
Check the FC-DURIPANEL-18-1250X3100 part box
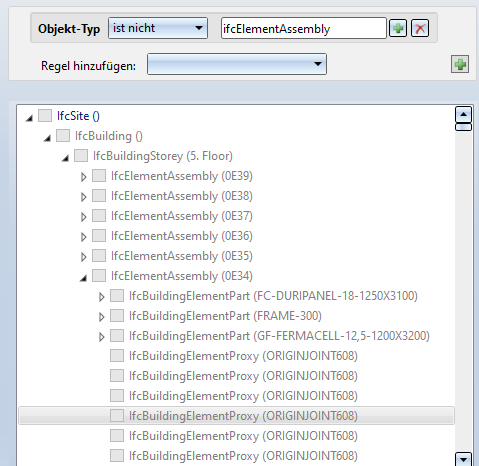tap(117, 296)
